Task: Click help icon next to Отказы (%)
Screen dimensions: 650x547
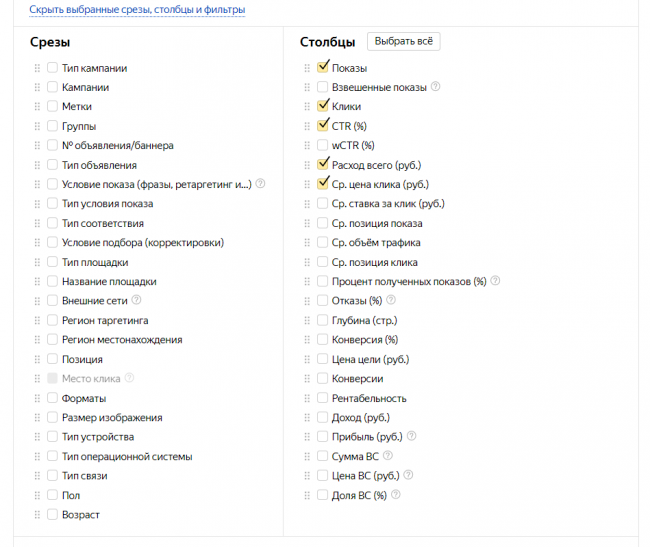Action: point(391,300)
